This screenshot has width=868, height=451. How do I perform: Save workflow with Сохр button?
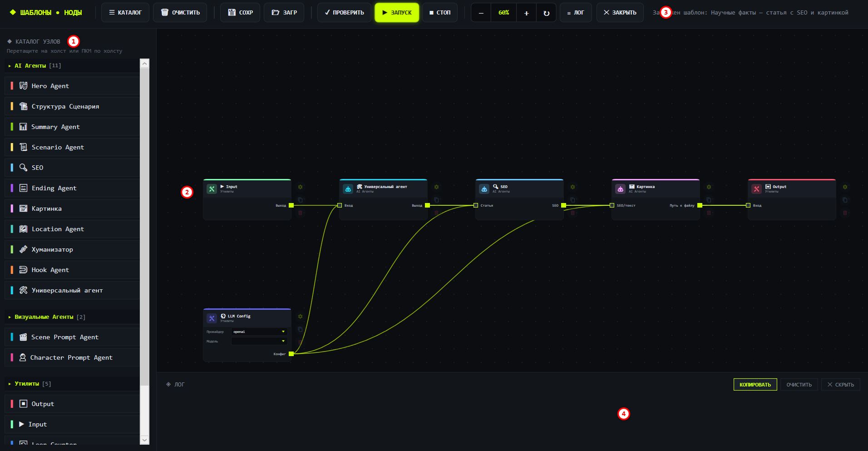240,13
